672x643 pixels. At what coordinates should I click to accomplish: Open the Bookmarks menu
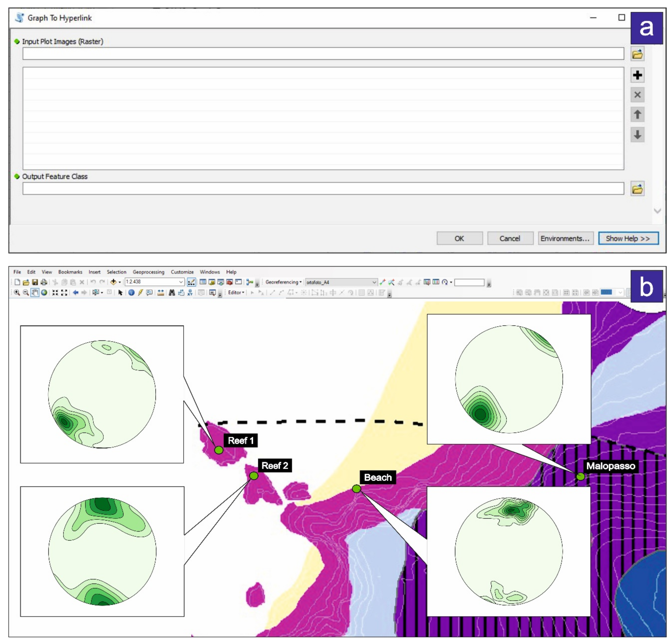[x=70, y=272]
